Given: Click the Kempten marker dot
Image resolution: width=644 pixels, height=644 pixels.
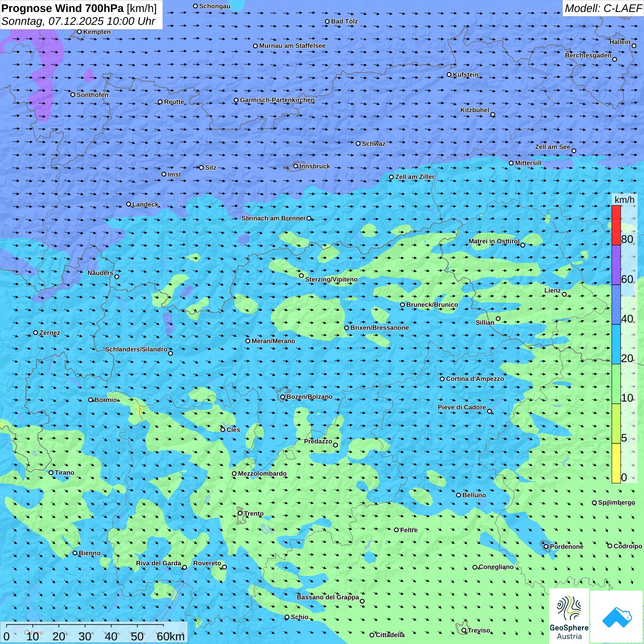Looking at the screenshot, I should (x=79, y=32).
